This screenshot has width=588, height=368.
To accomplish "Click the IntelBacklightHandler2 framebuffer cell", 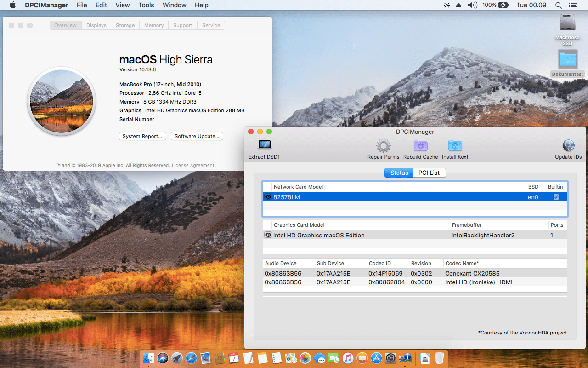I will tap(483, 235).
